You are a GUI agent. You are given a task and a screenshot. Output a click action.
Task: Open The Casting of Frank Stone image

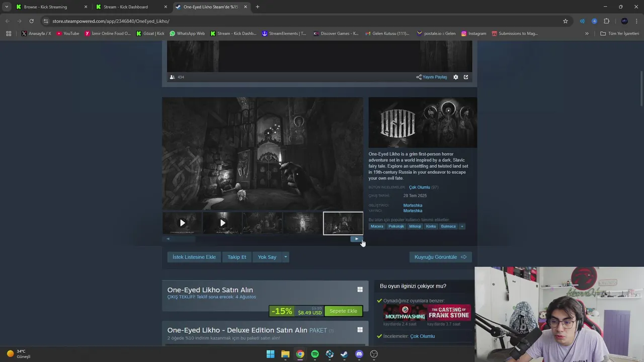pos(449,312)
